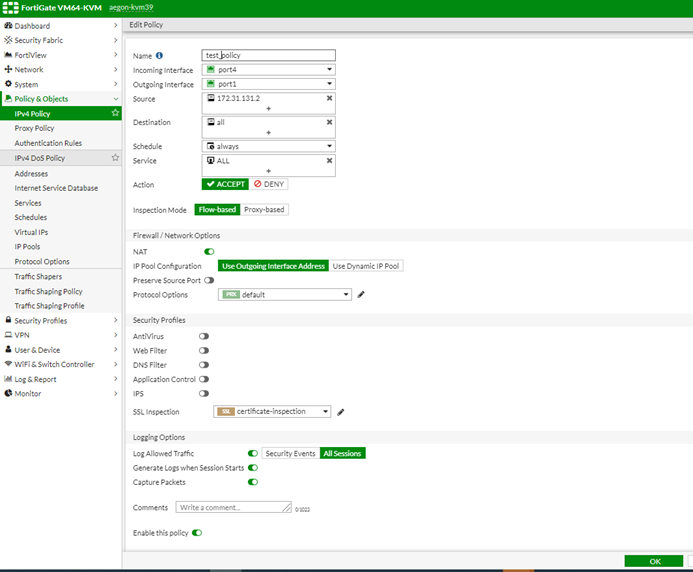The width and height of the screenshot is (693, 572).
Task: Enable the Application Control switch
Action: click(204, 379)
